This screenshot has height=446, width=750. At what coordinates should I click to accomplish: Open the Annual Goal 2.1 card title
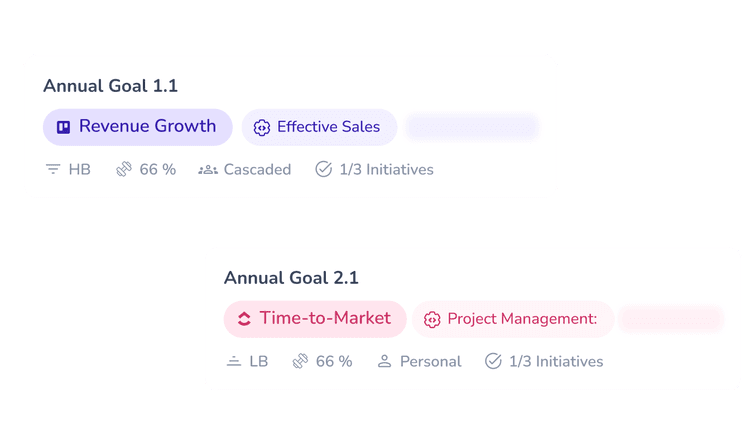(291, 278)
